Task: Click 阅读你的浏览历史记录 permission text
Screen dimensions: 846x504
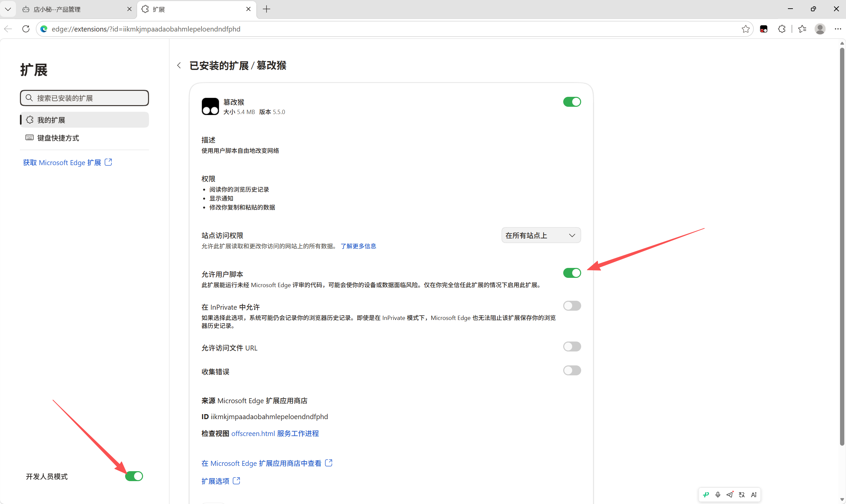Action: [239, 189]
